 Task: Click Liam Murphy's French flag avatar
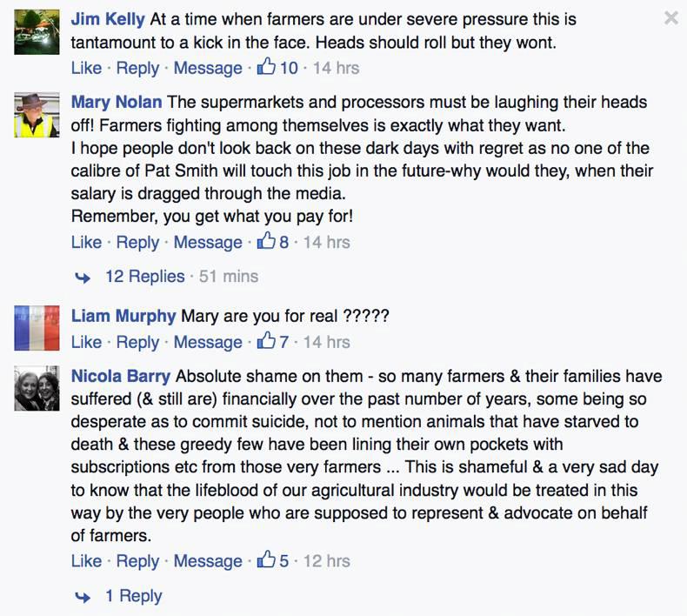click(37, 329)
